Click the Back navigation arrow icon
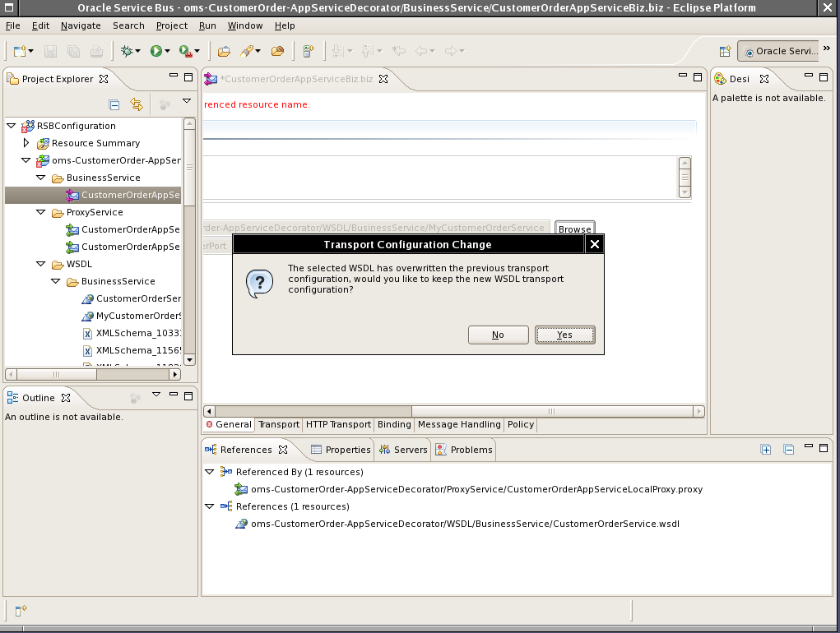 [x=421, y=51]
